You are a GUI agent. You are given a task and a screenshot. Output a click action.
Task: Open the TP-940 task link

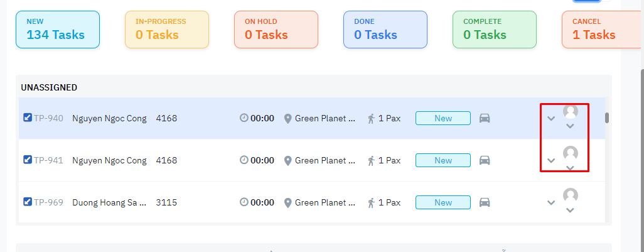click(x=48, y=118)
